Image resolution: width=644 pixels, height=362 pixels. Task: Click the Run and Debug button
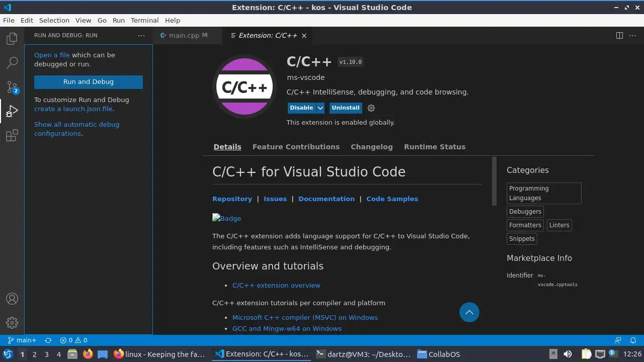click(x=89, y=82)
